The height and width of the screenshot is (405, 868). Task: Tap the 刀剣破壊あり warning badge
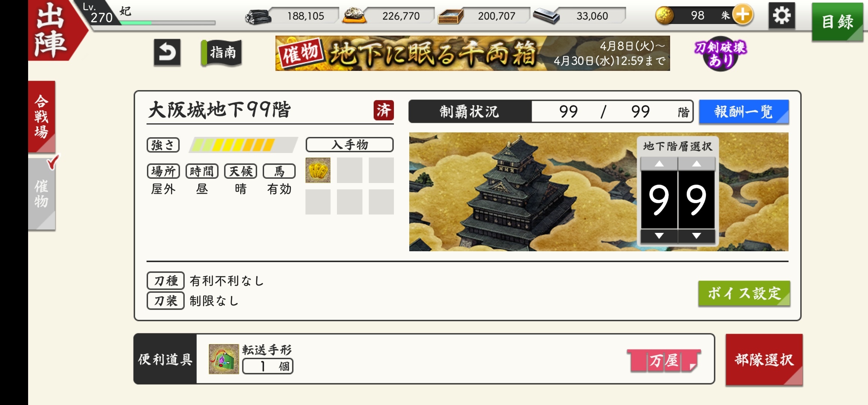pos(720,54)
